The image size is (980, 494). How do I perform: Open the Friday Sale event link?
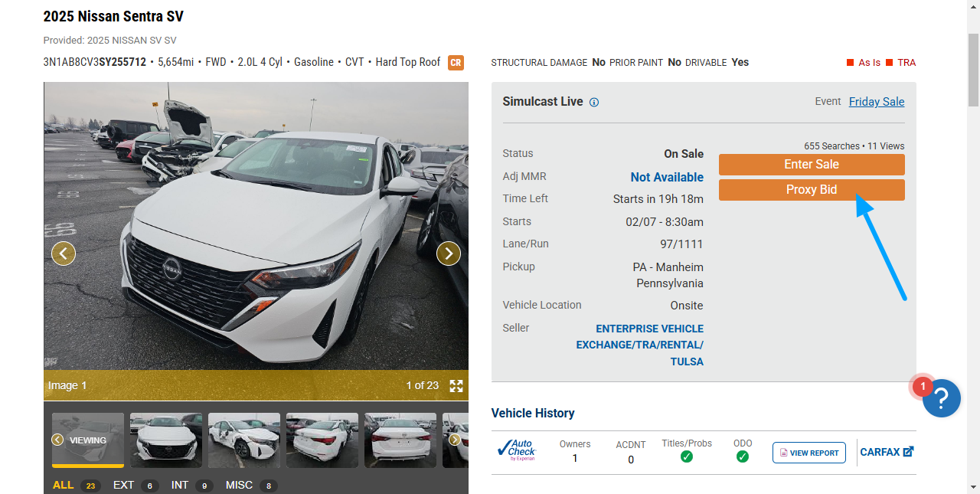click(876, 102)
